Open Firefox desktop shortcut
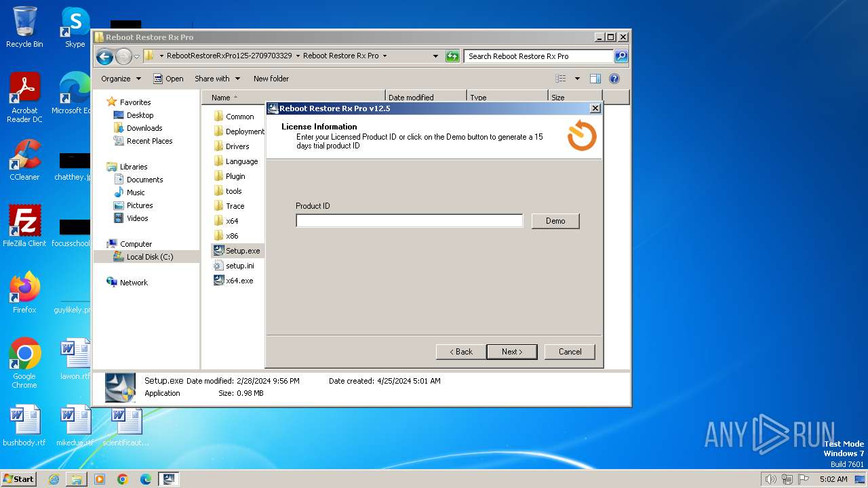The image size is (868, 488). tap(24, 293)
